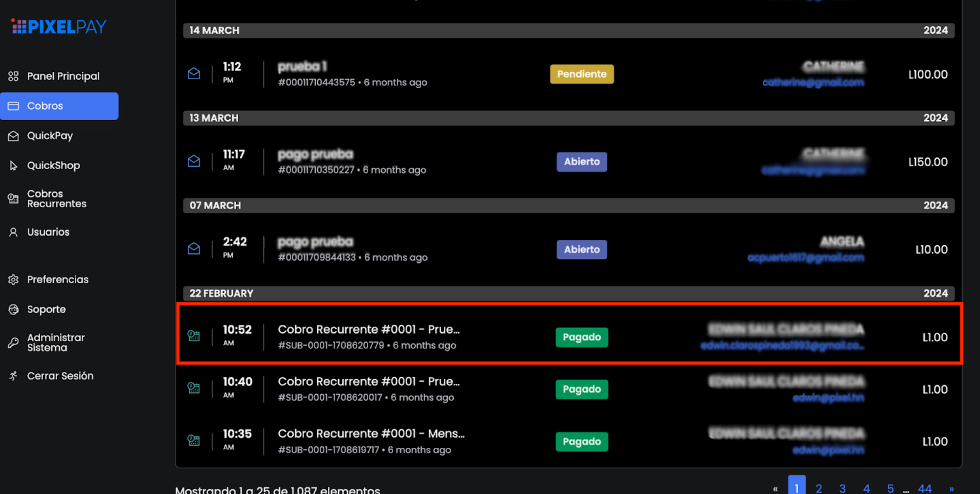Click the Usuarios person icon
The height and width of the screenshot is (494, 980).
13,232
